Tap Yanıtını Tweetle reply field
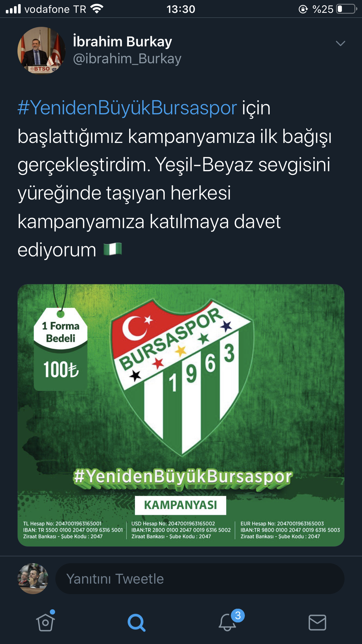This screenshot has width=362, height=644. (200, 579)
